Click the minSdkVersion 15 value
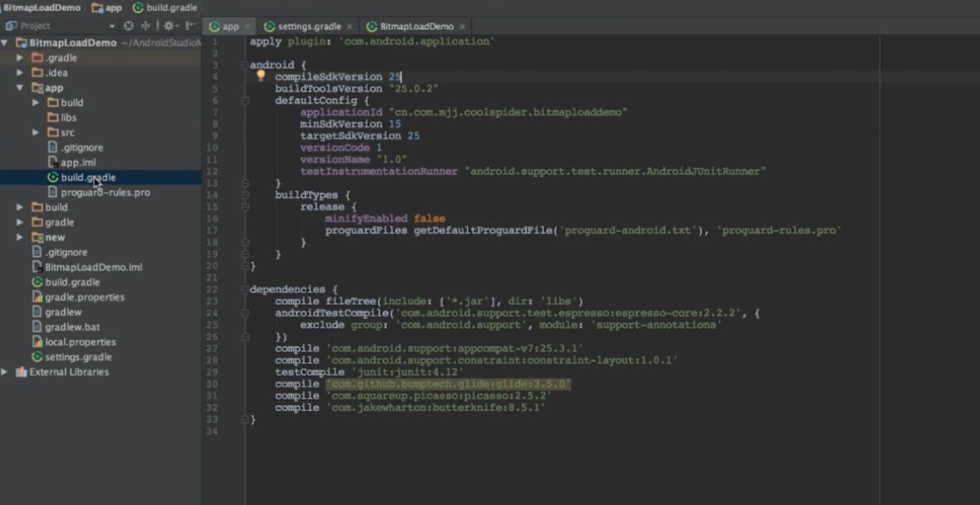The image size is (980, 505). pos(395,124)
